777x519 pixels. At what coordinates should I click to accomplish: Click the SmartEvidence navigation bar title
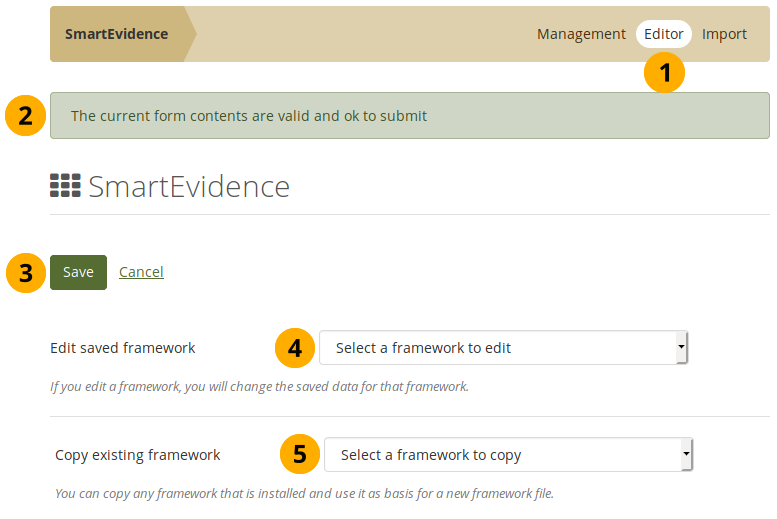[116, 34]
